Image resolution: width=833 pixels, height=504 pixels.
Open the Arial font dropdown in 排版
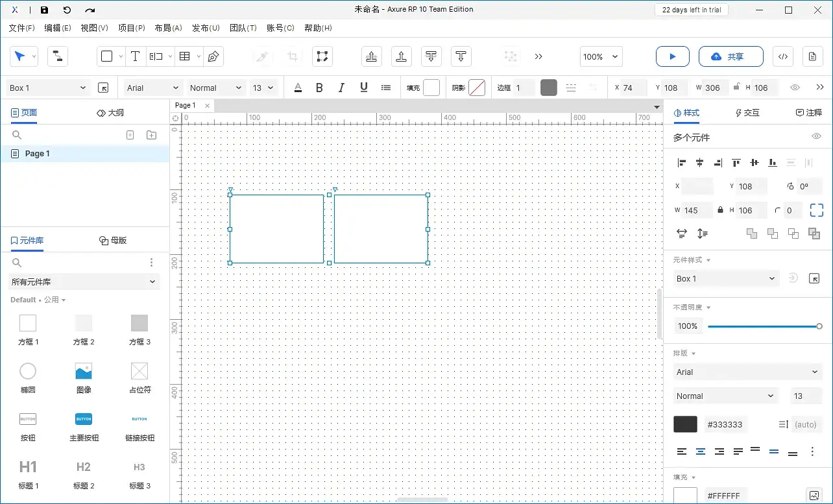point(747,372)
